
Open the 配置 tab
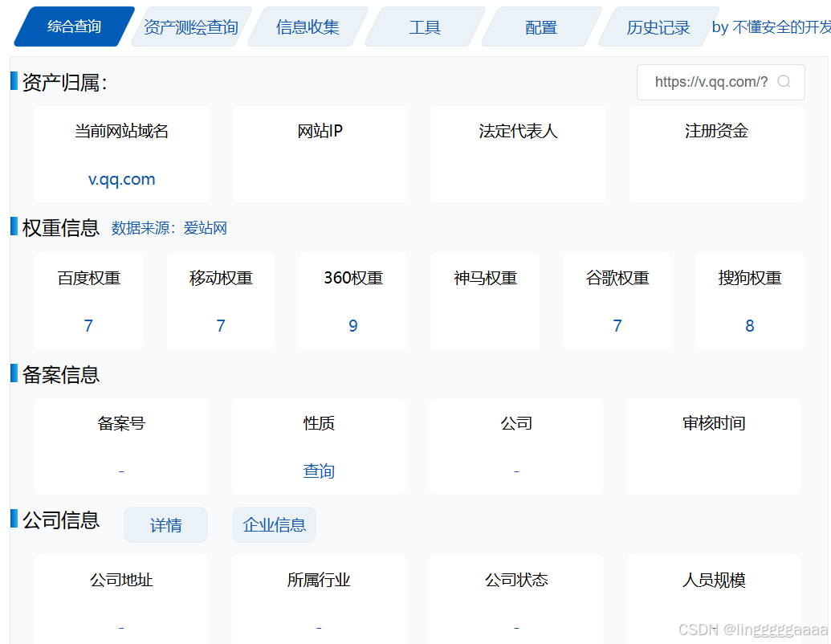(540, 26)
